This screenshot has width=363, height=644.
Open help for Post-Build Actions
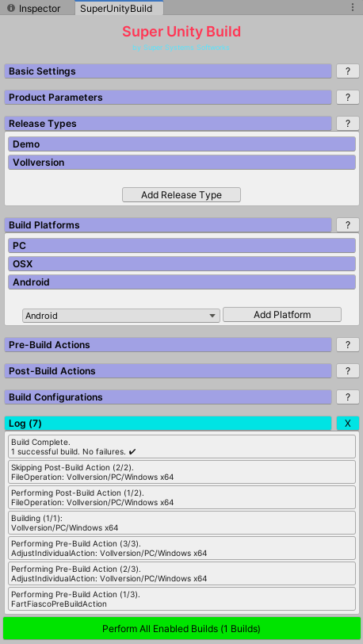point(348,371)
